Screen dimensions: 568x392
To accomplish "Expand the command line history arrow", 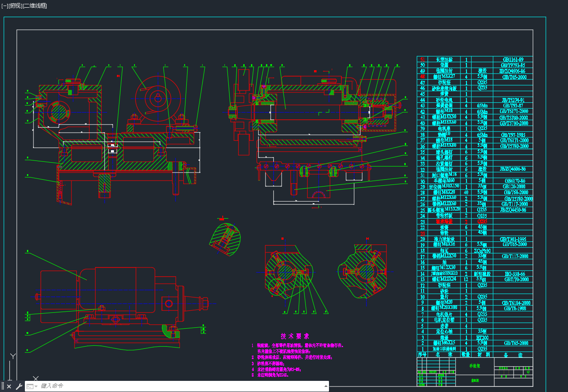I will [325, 386].
